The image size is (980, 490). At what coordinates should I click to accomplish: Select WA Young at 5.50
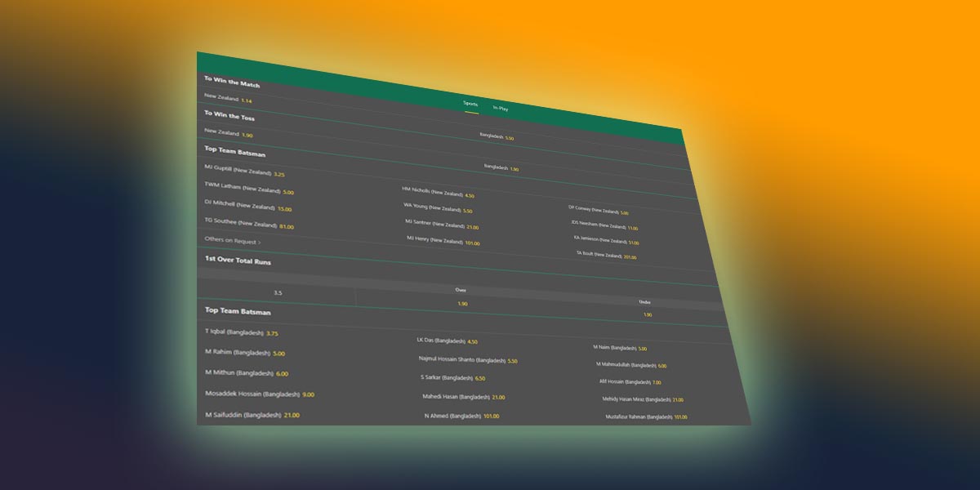point(438,207)
